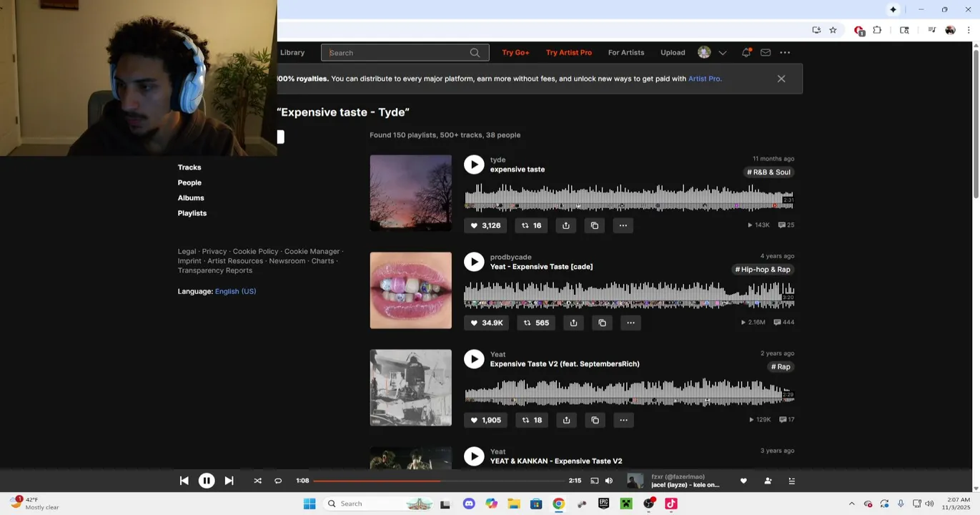980x515 pixels.
Task: Skip to next track in player
Action: [229, 481]
